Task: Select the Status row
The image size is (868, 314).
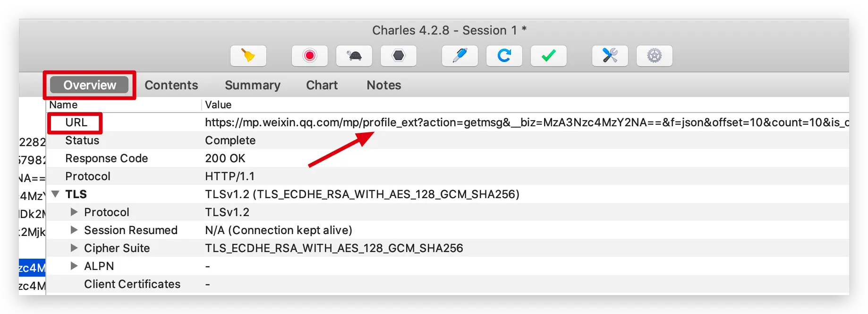Action: click(x=448, y=140)
